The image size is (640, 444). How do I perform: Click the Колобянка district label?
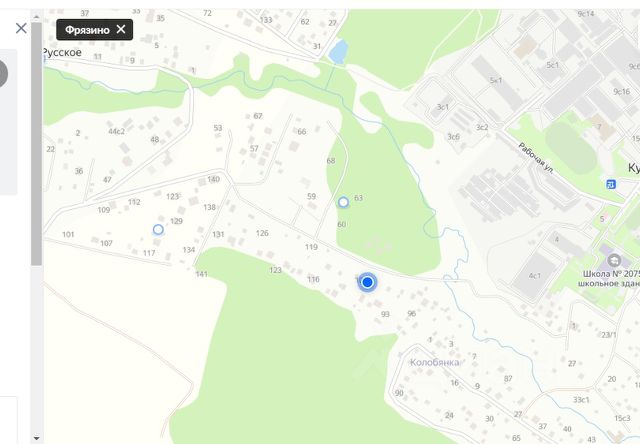[x=434, y=362]
